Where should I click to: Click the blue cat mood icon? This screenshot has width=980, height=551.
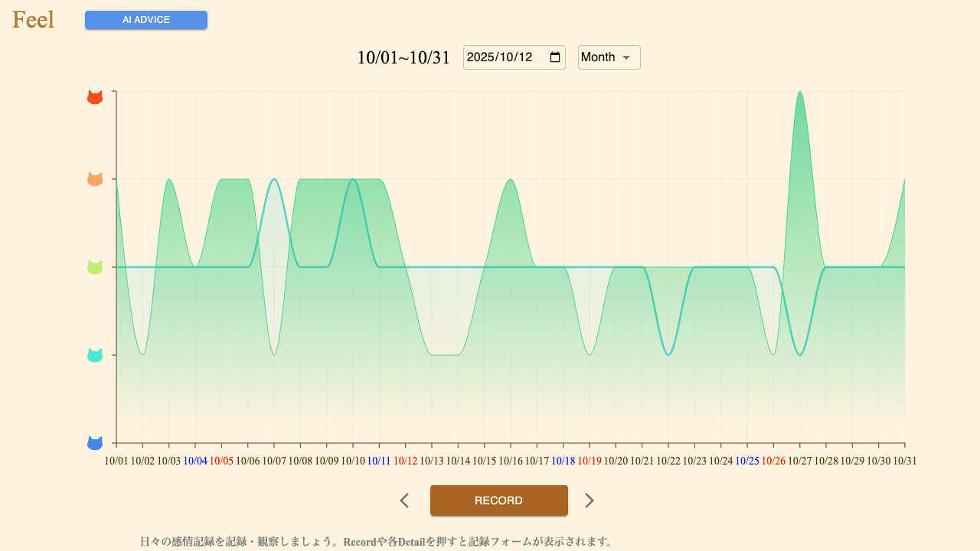[95, 443]
